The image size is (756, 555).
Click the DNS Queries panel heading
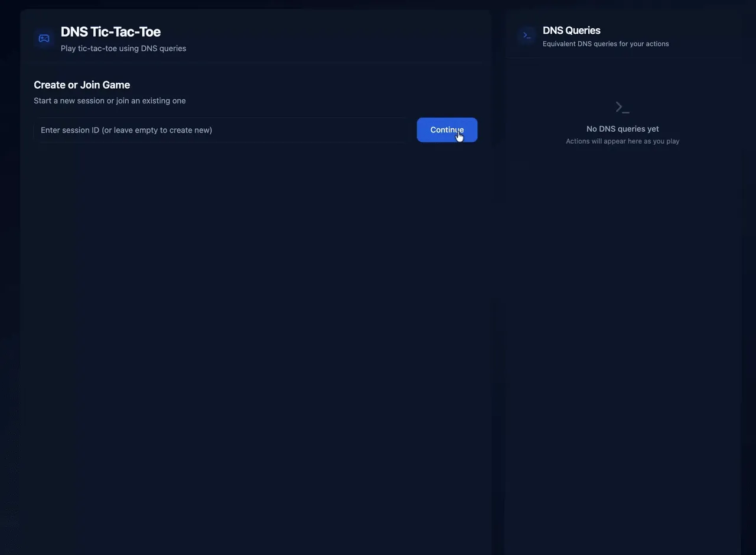pos(571,30)
